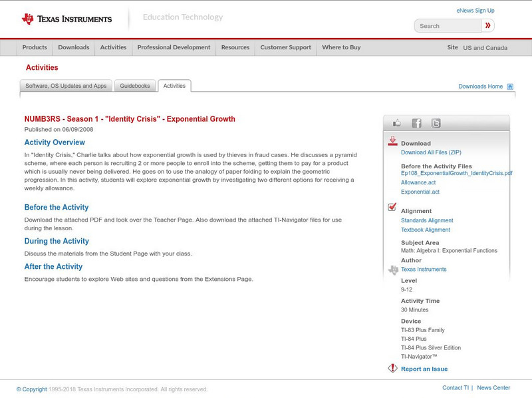Open the Downloads menu
Image resolution: width=532 pixels, height=398 pixels.
pyautogui.click(x=74, y=47)
